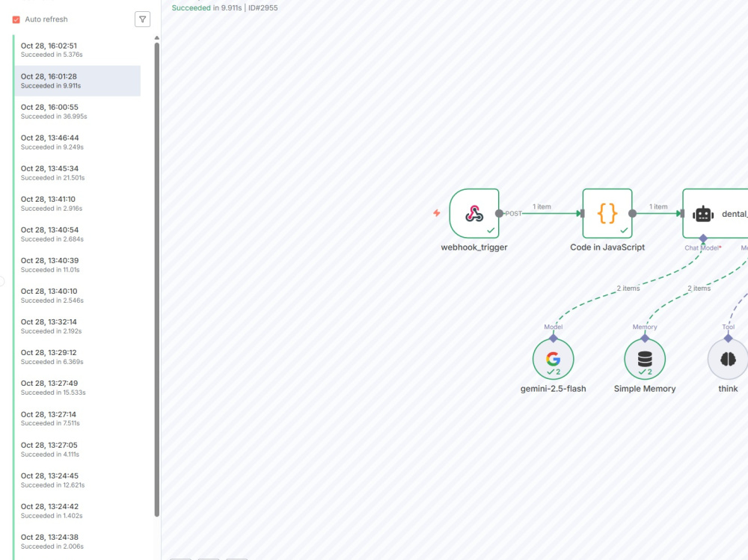
Task: Toggle the Auto refresh checkbox
Action: tap(16, 19)
